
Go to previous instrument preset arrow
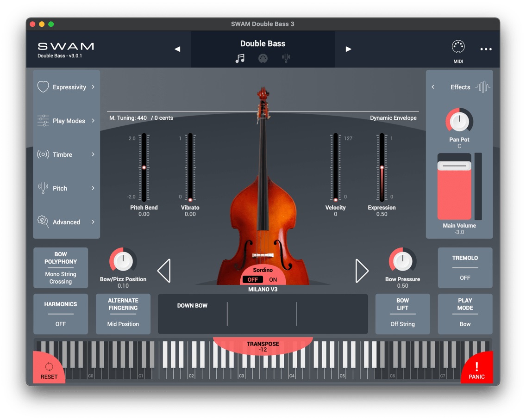(177, 49)
